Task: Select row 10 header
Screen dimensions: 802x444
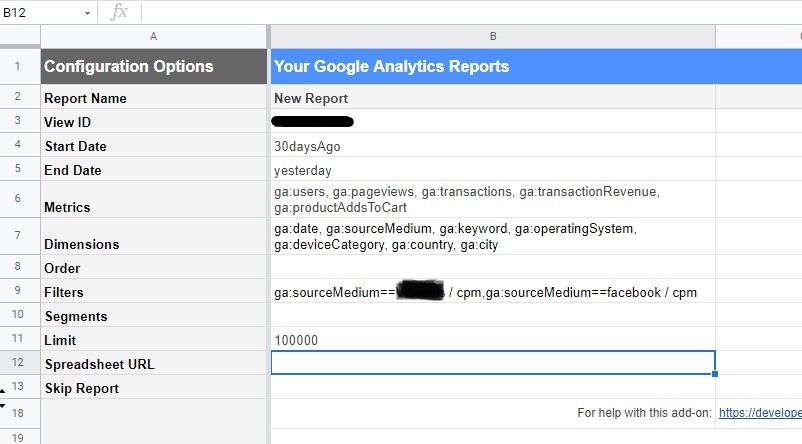Action: 20,315
